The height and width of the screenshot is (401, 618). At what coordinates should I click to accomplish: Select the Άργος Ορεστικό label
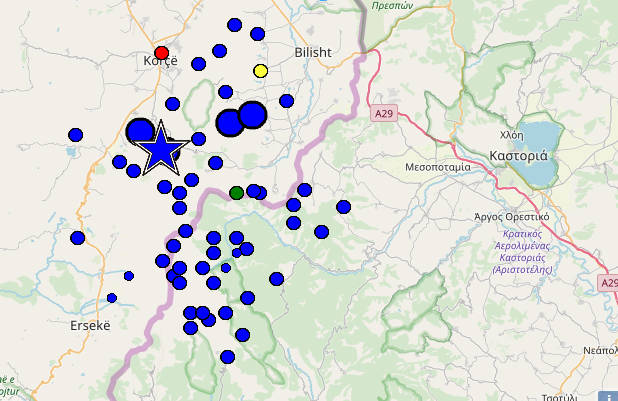(x=512, y=216)
